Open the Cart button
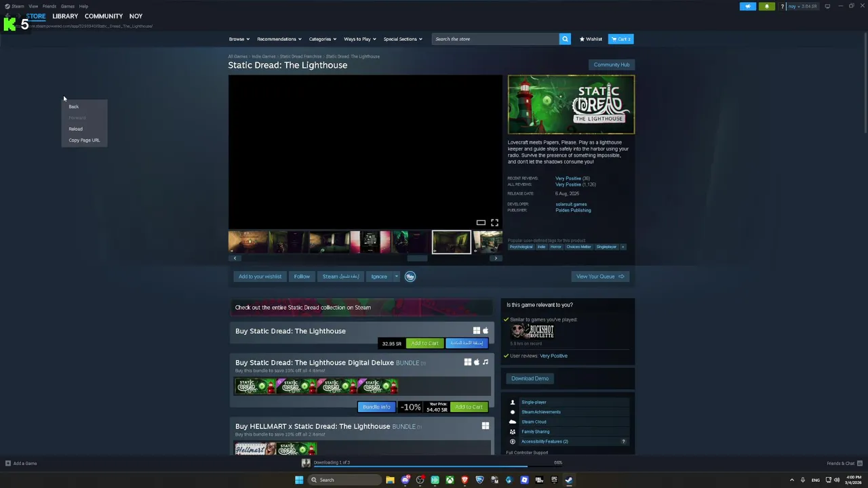This screenshot has width=868, height=488. [x=621, y=39]
